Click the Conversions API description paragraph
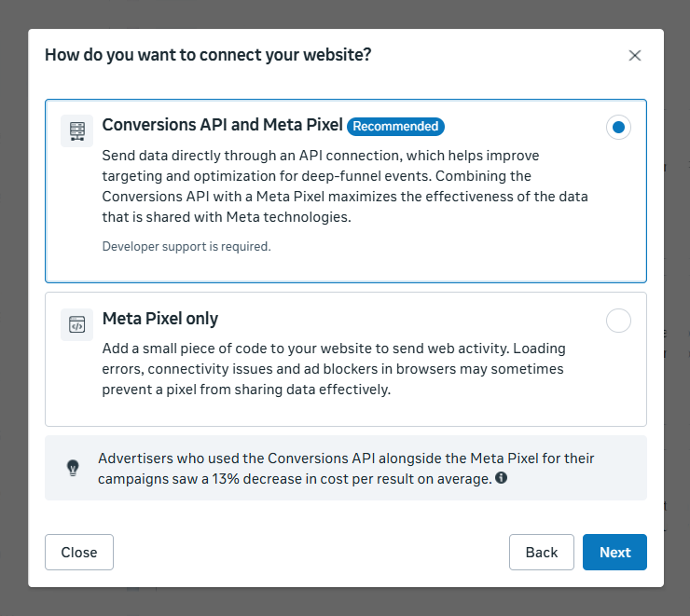The image size is (690, 616). pos(345,185)
